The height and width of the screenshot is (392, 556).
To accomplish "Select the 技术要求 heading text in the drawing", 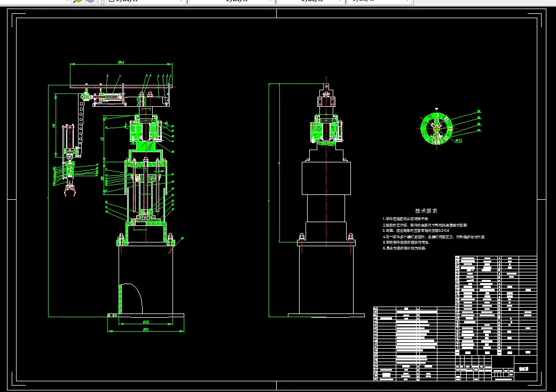I will click(x=426, y=211).
